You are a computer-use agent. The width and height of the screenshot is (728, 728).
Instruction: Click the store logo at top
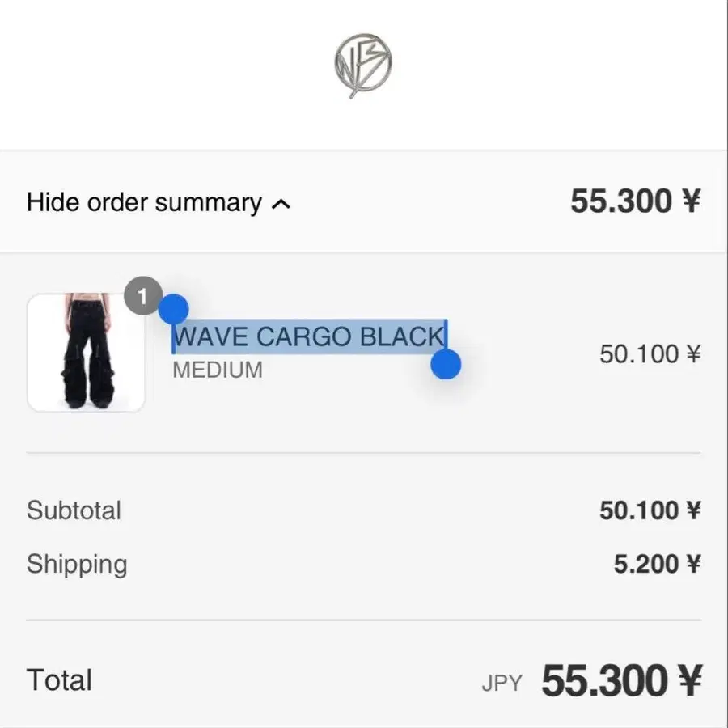(x=363, y=66)
